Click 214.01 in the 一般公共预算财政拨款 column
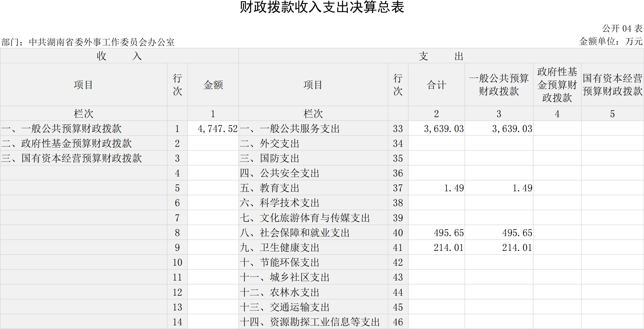644x329 pixels. pyautogui.click(x=517, y=247)
